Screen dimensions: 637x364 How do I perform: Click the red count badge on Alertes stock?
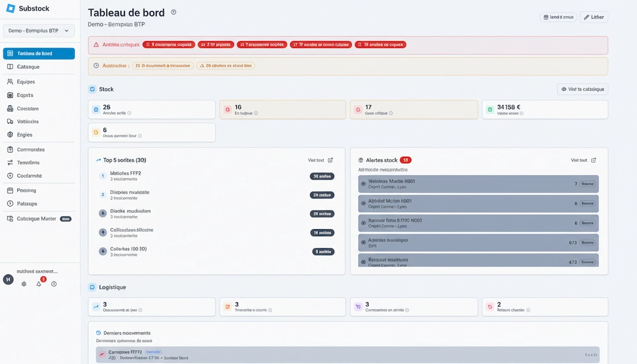coord(405,160)
